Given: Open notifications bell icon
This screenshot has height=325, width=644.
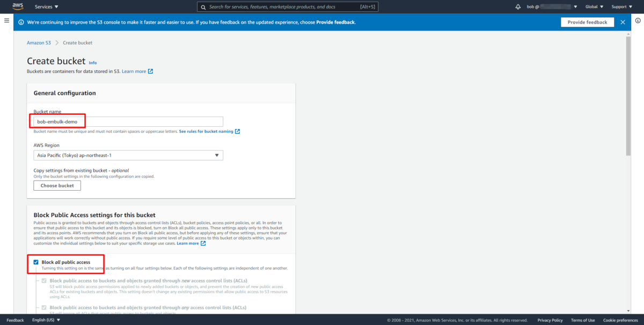Looking at the screenshot, I should coord(518,7).
